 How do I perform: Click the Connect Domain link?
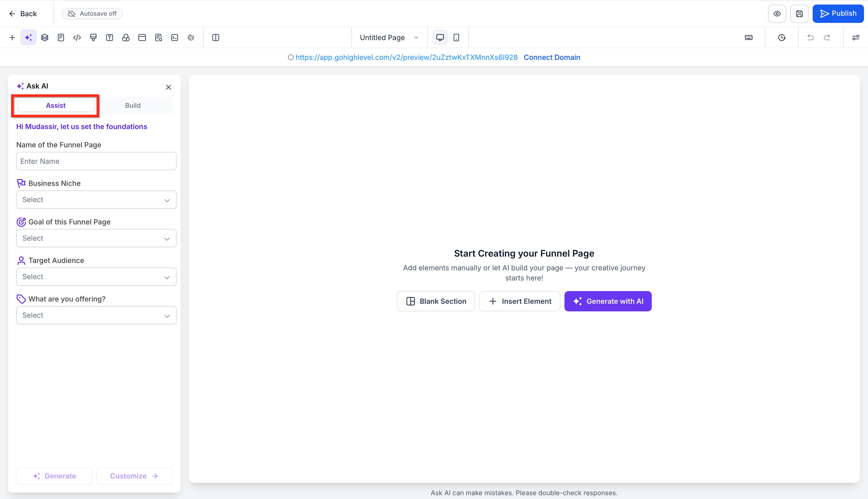point(552,58)
